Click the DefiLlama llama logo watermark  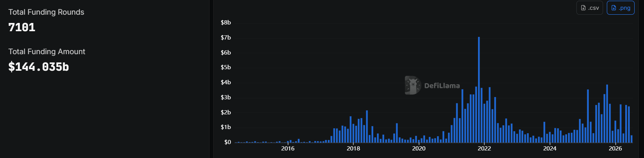pyautogui.click(x=413, y=85)
